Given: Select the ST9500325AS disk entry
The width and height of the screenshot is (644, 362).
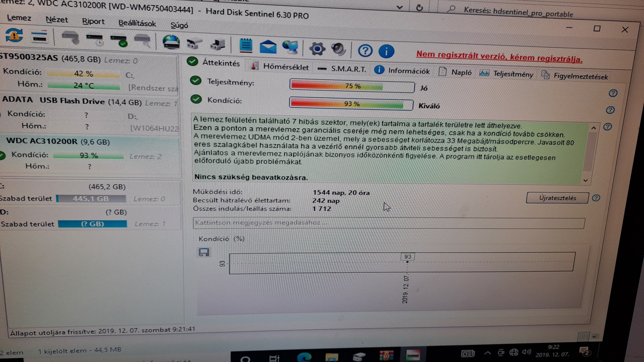Looking at the screenshot, I should [x=50, y=58].
